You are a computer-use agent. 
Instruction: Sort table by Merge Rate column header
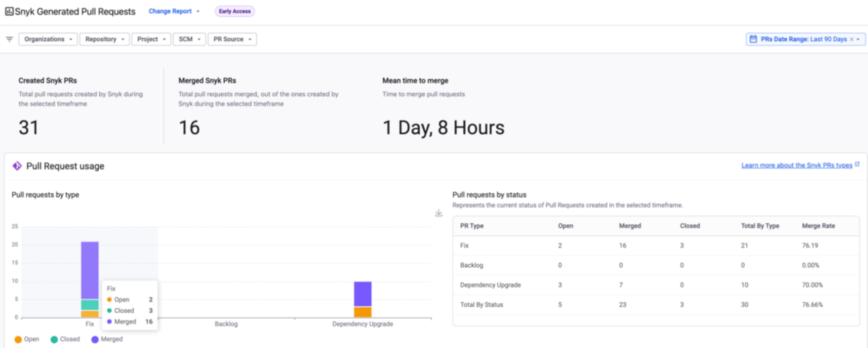[818, 226]
